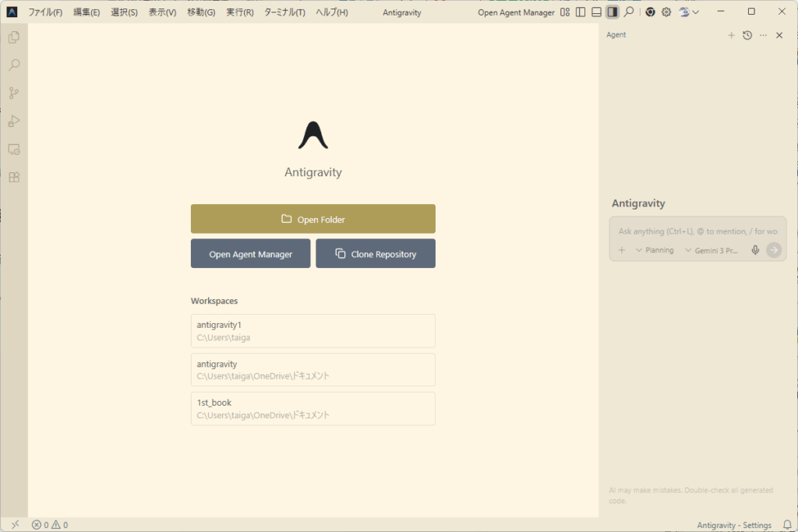The image size is (798, 532).
Task: Show past conversations history in Agent panel
Action: tap(747, 35)
